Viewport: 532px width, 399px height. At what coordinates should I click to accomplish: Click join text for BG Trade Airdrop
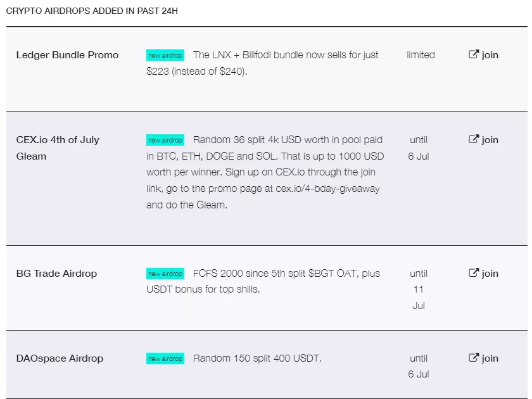click(x=490, y=274)
